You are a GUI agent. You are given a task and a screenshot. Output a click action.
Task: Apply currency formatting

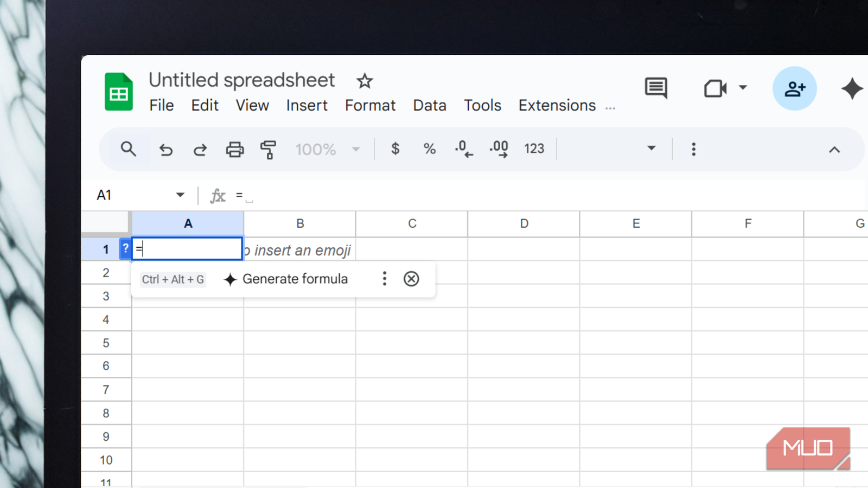pos(395,149)
